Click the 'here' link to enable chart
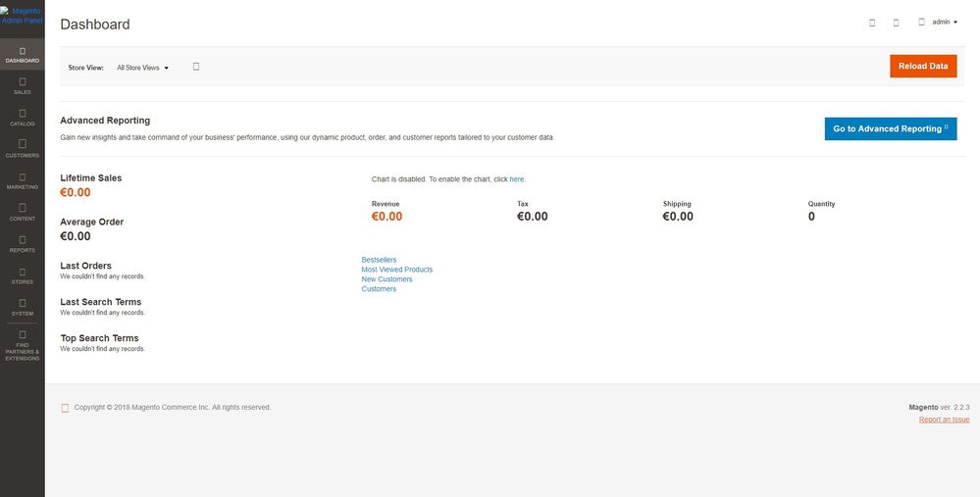This screenshot has width=980, height=497. click(517, 179)
